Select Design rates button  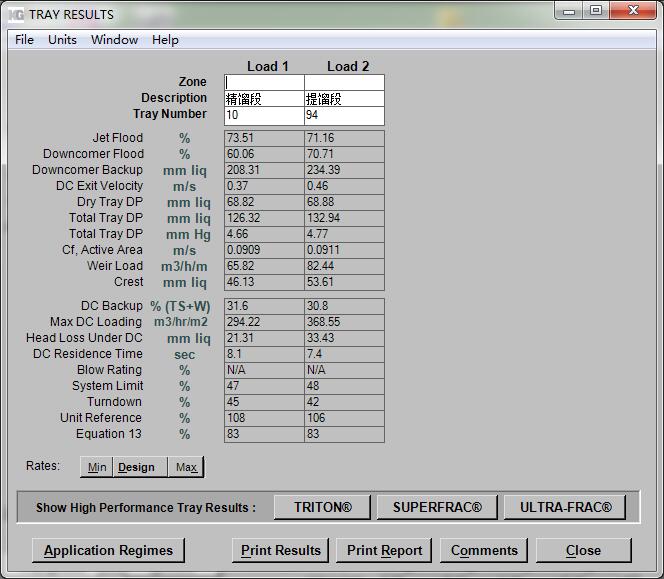pos(140,467)
